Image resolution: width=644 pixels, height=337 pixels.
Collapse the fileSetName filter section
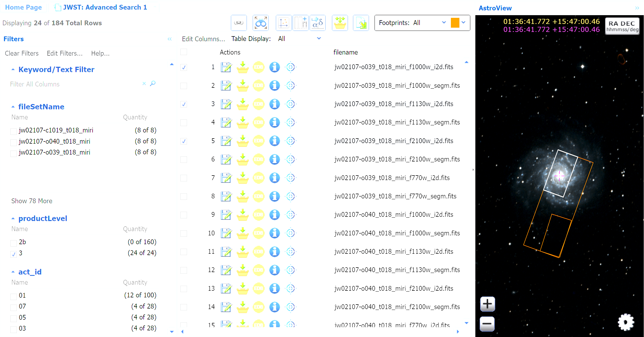point(13,107)
